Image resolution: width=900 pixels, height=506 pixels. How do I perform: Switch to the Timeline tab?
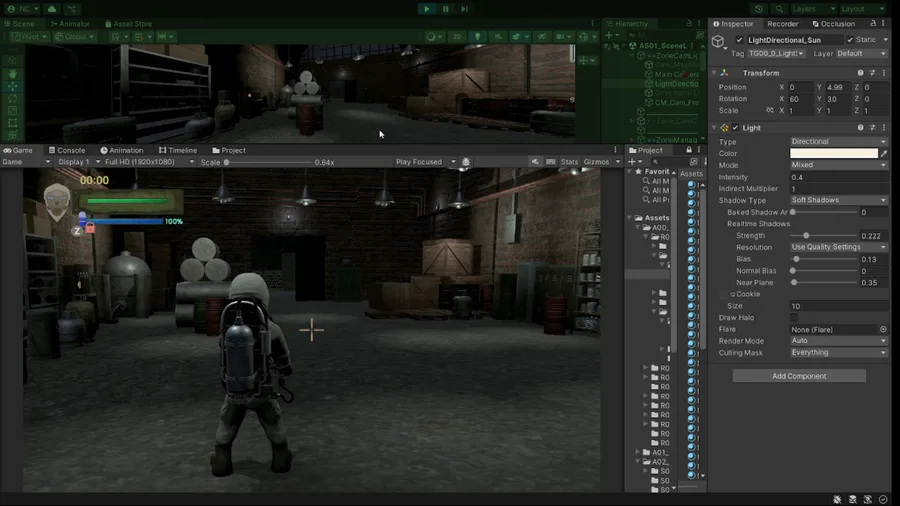[178, 150]
